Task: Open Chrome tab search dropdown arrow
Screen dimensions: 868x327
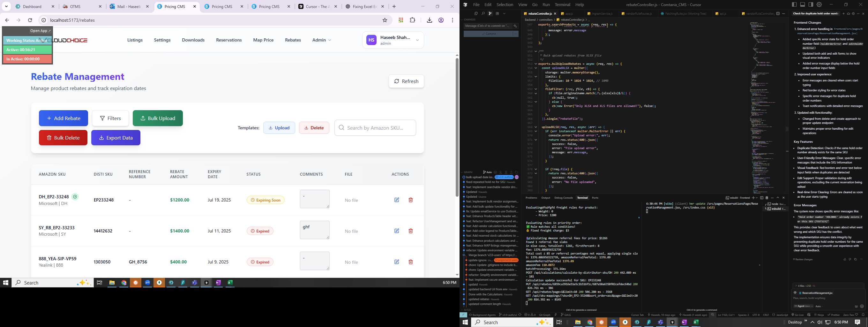Action: (6, 6)
